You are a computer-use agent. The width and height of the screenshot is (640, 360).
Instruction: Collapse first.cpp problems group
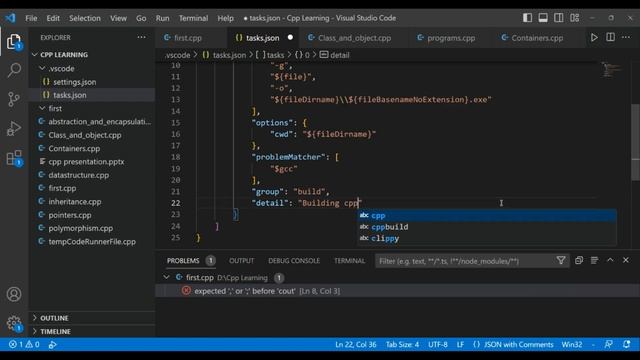tap(166, 277)
